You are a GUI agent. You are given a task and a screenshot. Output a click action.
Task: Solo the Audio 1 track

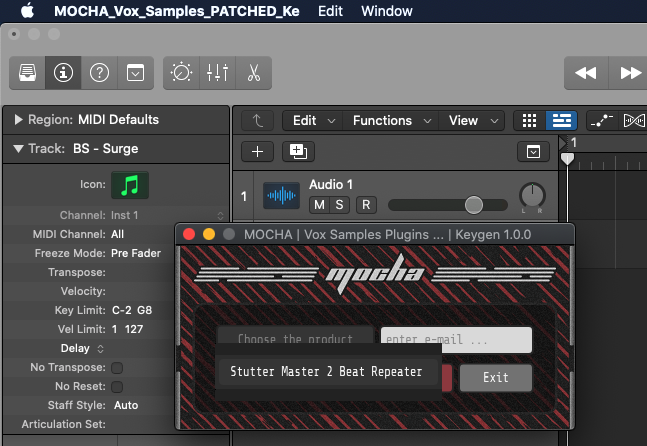point(339,205)
